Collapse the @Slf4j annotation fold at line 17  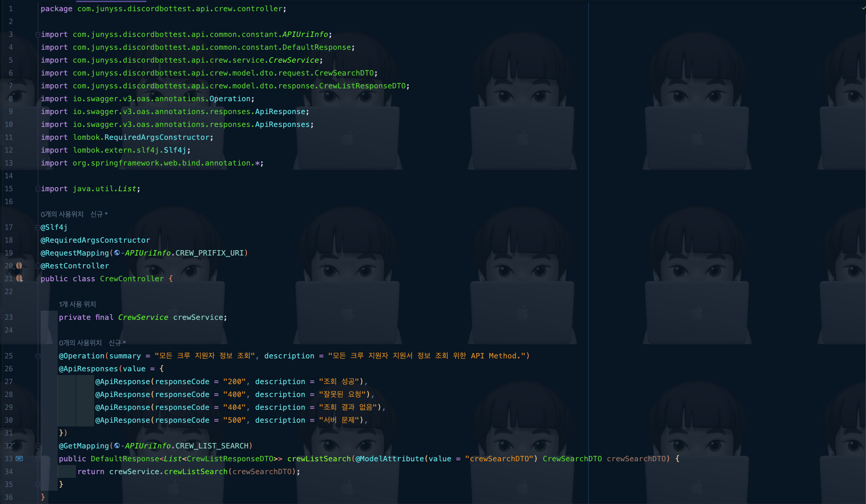point(38,227)
